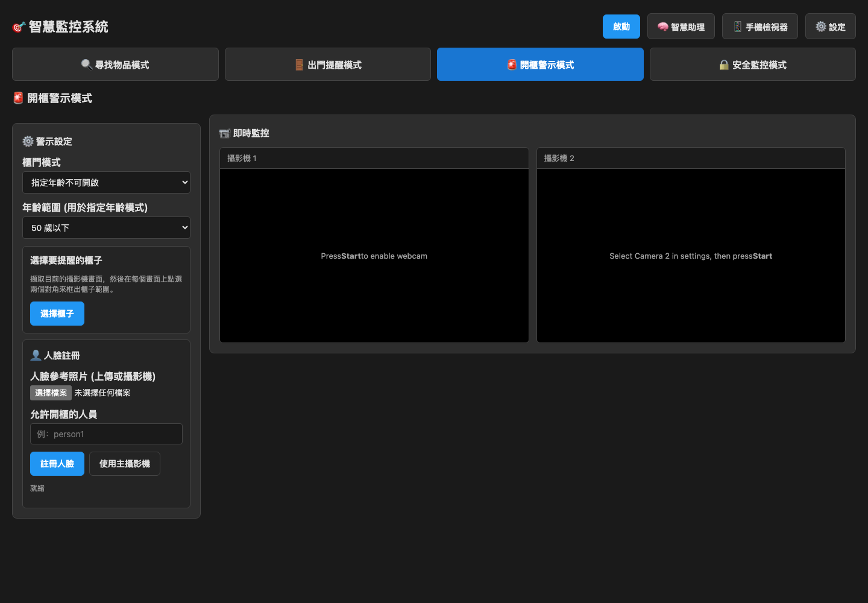The image size is (868, 603).
Task: Click the 允許開櫃的人員 label
Action: [64, 414]
